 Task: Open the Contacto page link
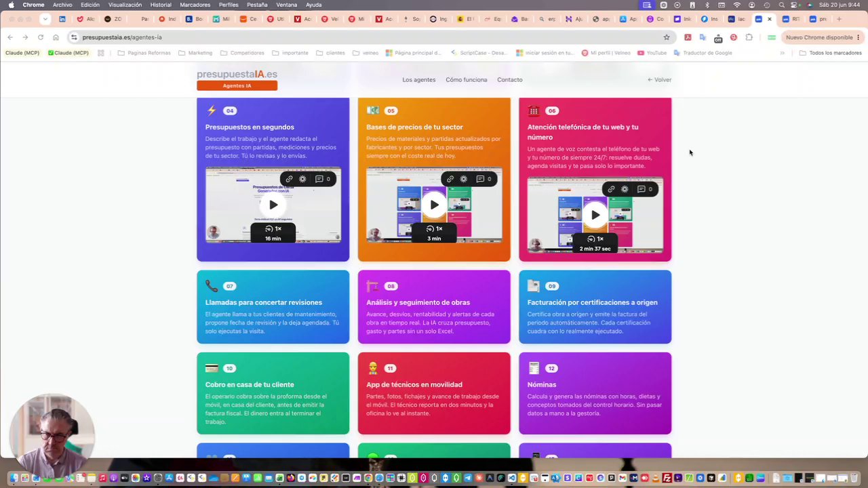coord(510,80)
